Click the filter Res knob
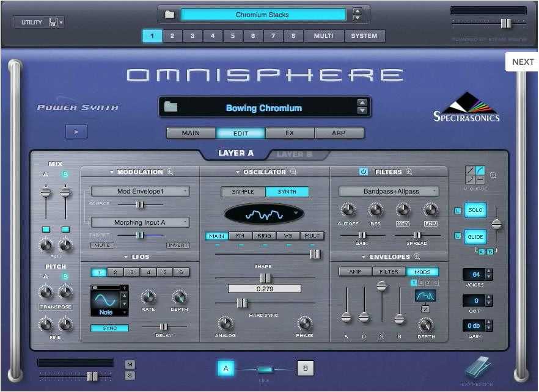539x392 pixels. click(375, 209)
